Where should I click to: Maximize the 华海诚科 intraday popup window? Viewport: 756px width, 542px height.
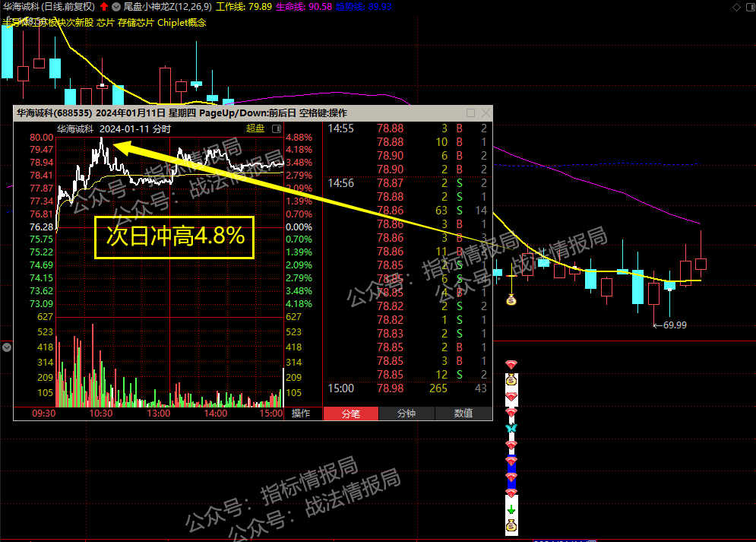(470, 113)
